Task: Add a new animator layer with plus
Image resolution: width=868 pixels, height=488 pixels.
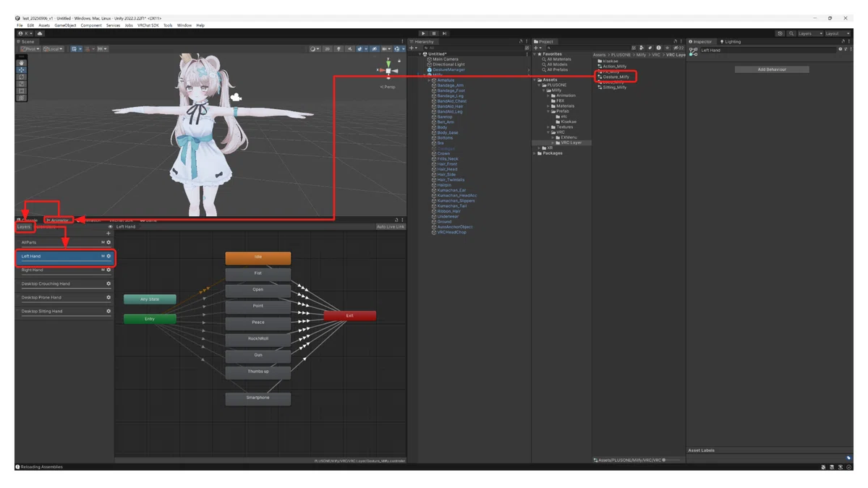Action: [x=109, y=234]
